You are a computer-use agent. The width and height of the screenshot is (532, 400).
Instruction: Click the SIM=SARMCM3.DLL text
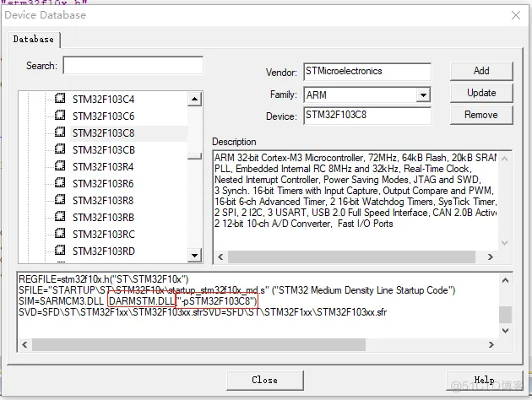(x=61, y=301)
